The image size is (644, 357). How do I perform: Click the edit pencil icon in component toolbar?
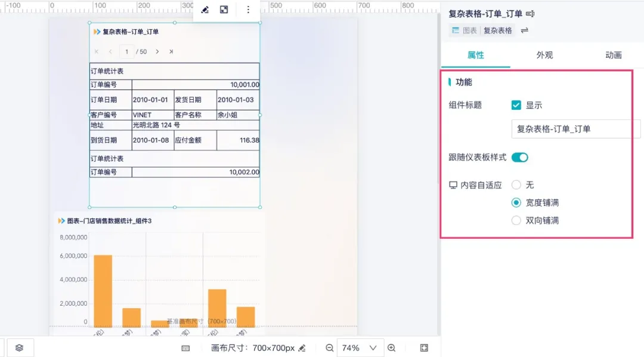coord(205,10)
